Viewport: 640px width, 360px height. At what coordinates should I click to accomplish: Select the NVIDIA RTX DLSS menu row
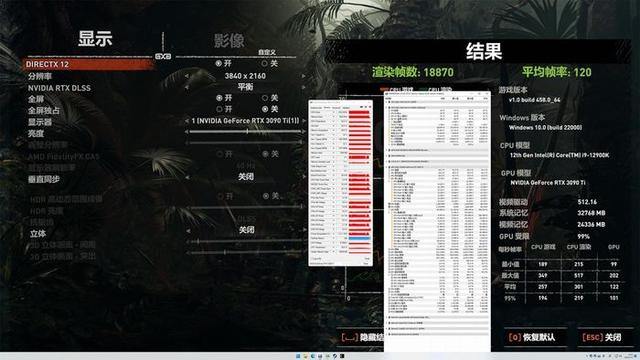[x=59, y=88]
